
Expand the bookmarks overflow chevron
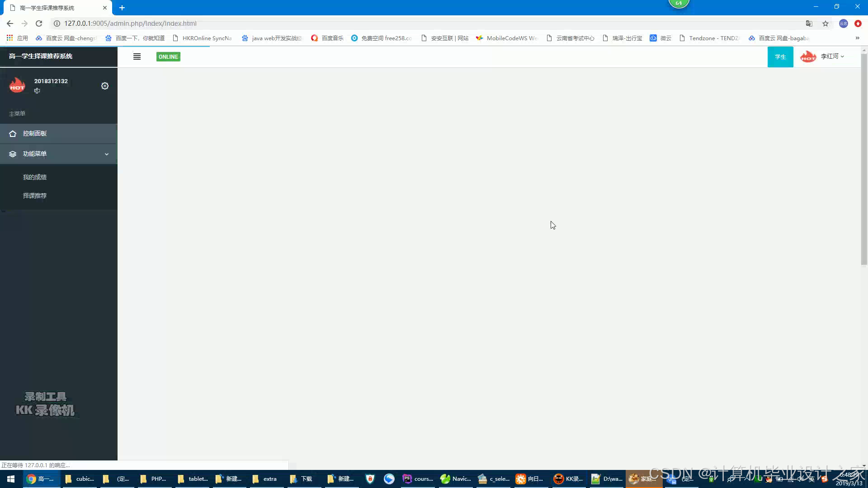[858, 38]
